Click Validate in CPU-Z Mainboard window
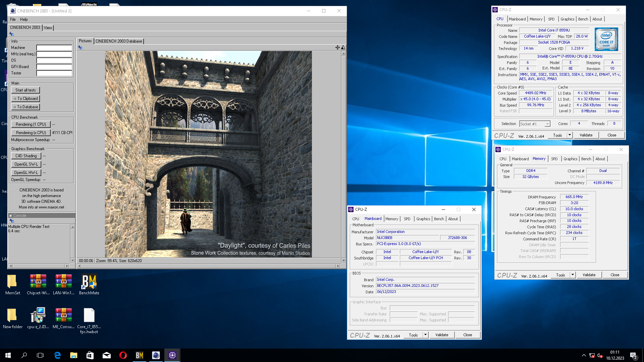 point(442,335)
